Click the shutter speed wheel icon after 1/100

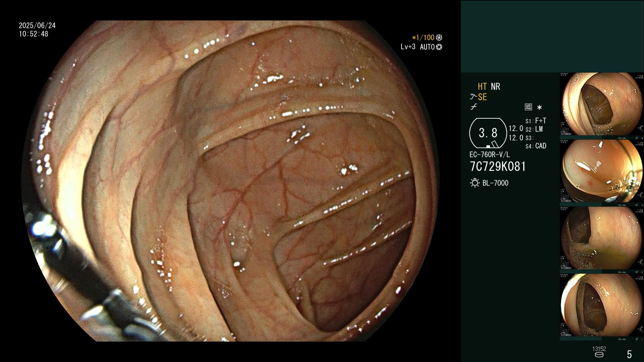[439, 38]
